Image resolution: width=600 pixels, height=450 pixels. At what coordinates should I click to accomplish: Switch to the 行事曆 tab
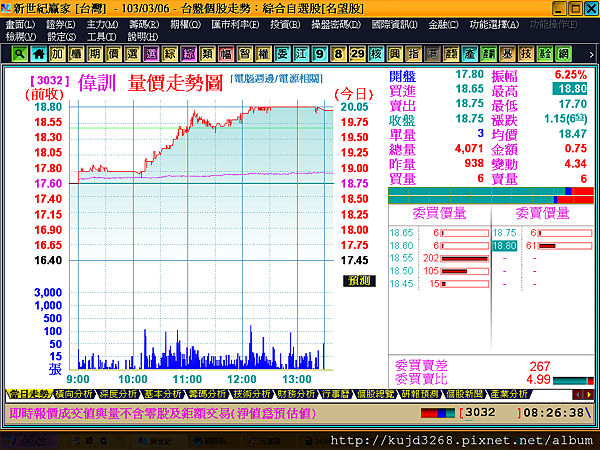pos(336,394)
